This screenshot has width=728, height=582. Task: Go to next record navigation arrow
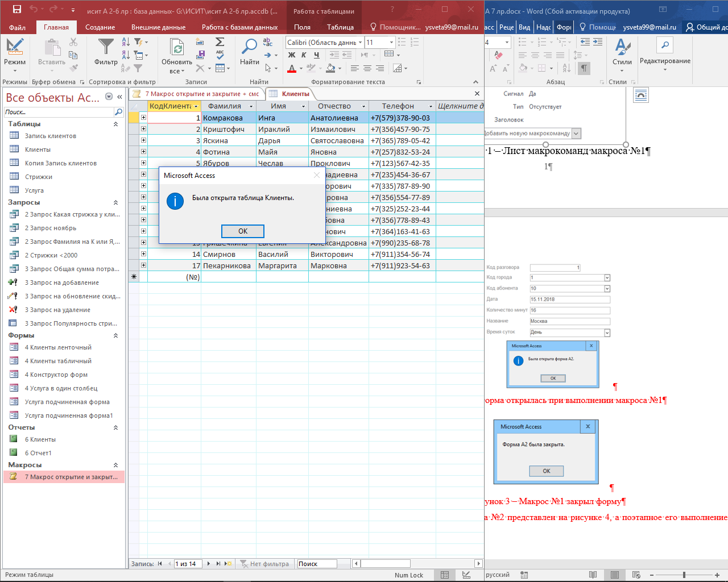(209, 564)
